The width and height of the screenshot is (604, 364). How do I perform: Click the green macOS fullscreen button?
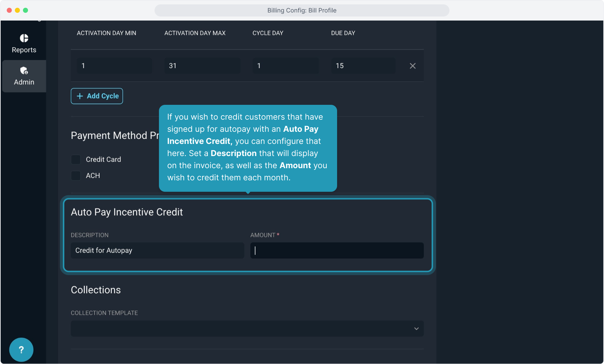coord(26,10)
